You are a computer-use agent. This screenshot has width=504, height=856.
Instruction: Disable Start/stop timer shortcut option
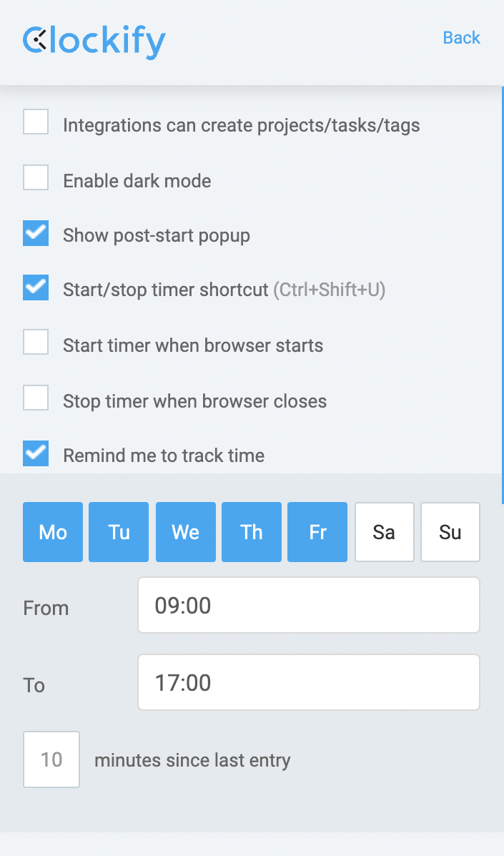tap(36, 287)
